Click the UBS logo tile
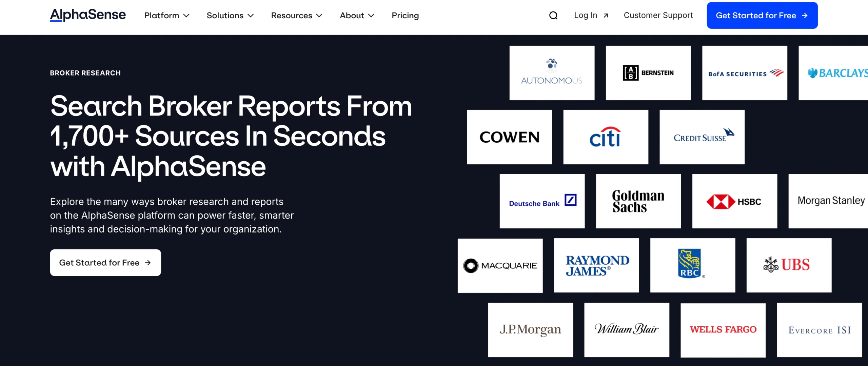This screenshot has width=868, height=366. pos(789,265)
